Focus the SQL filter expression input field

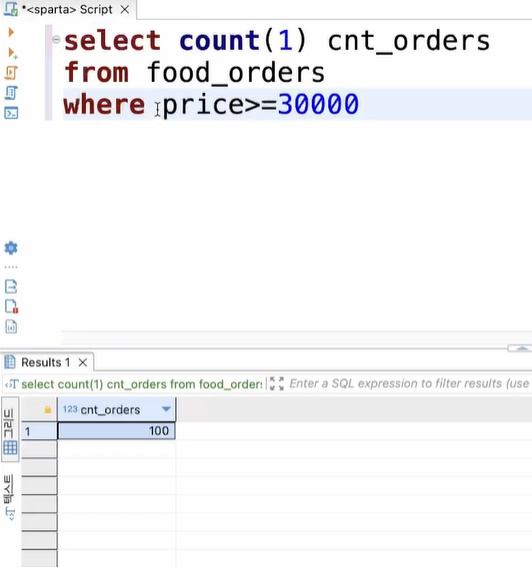tap(410, 383)
